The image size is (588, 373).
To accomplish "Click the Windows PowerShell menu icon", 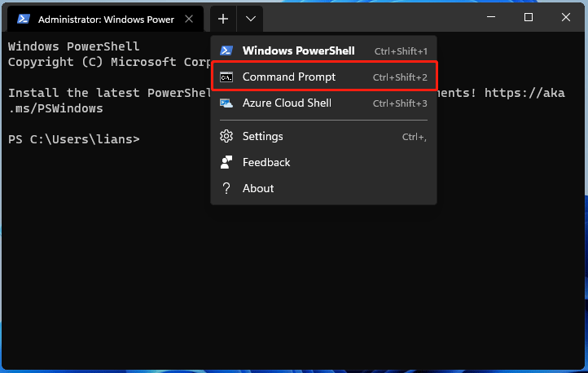I will [x=226, y=50].
